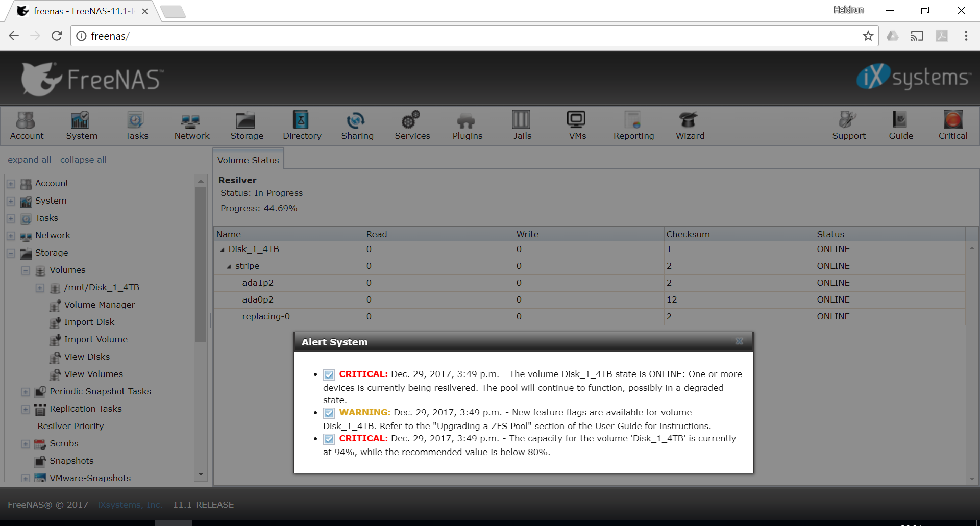This screenshot has width=980, height=526.
Task: Sort the table by Checksum column
Action: coord(739,234)
